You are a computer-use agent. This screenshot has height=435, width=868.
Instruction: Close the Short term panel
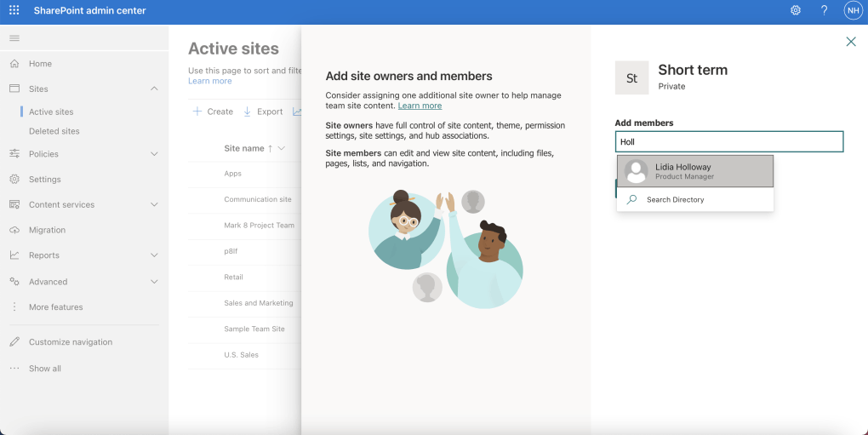click(851, 42)
